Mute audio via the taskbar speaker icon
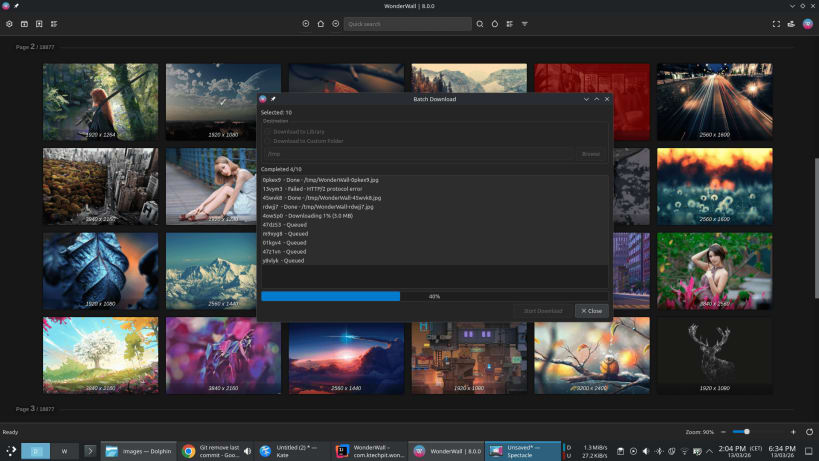Viewport: 819px width, 461px height. (247, 451)
